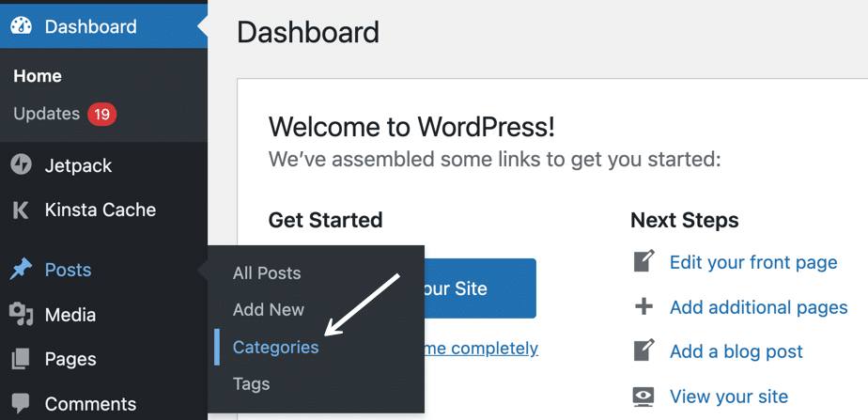The height and width of the screenshot is (420, 868).
Task: Open the Add additional pages link
Action: coord(758,307)
